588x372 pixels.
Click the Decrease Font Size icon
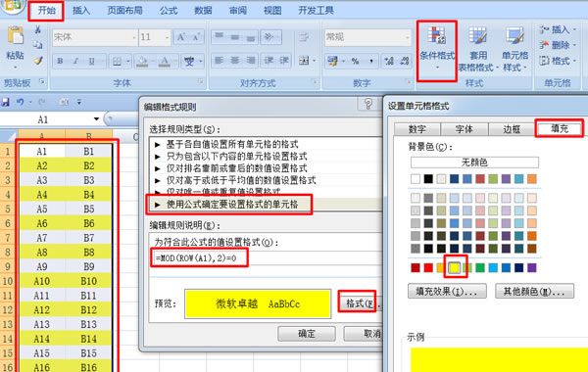tap(196, 37)
